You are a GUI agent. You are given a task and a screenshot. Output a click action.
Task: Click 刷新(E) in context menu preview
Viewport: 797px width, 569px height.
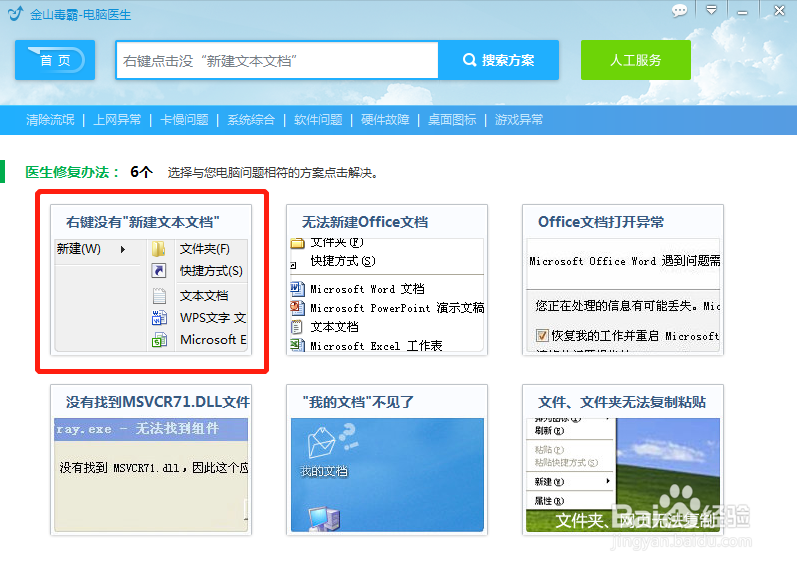tap(549, 431)
